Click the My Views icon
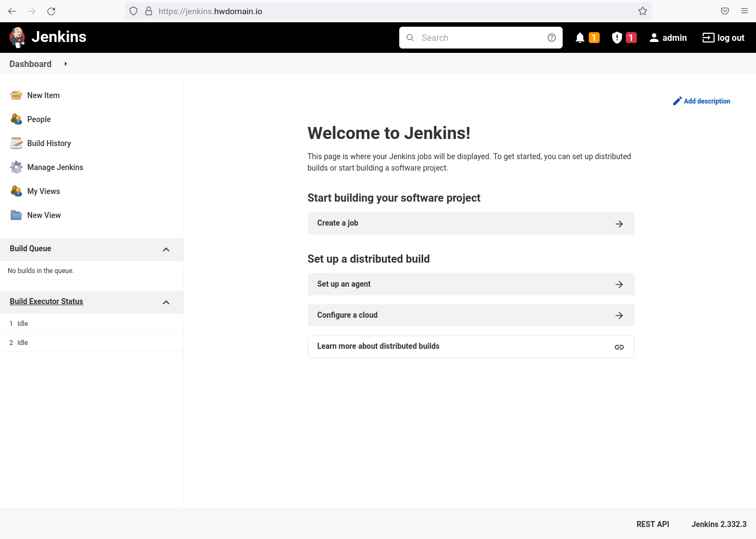 coord(16,191)
